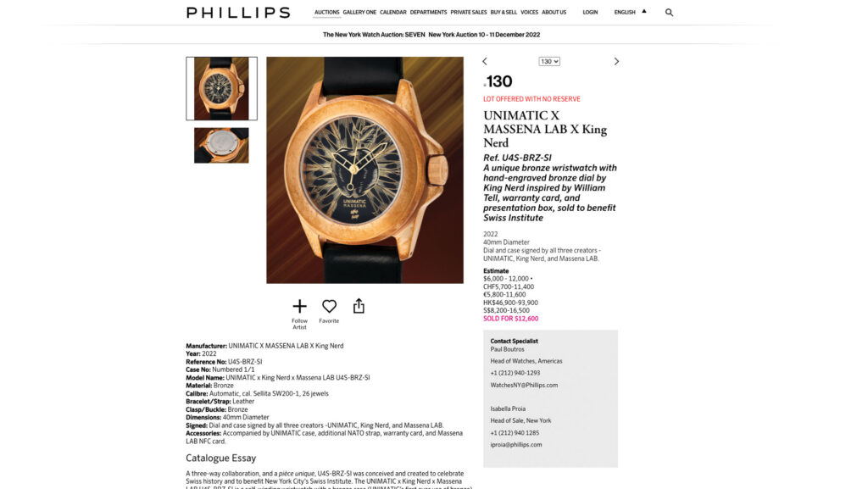This screenshot has width=868, height=489.
Task: Go to previous lot with left arrow
Action: tap(485, 61)
